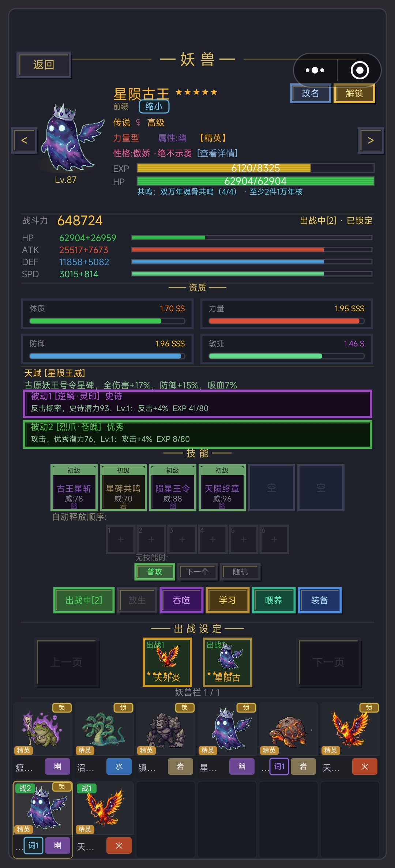Tap the 体质 1.70 SS aptitude bar
Viewport: 395px width, 868px height.
(107, 321)
